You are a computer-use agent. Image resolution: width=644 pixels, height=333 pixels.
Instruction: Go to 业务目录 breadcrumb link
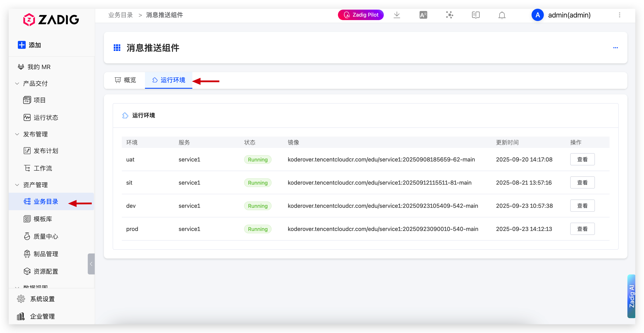pos(121,15)
